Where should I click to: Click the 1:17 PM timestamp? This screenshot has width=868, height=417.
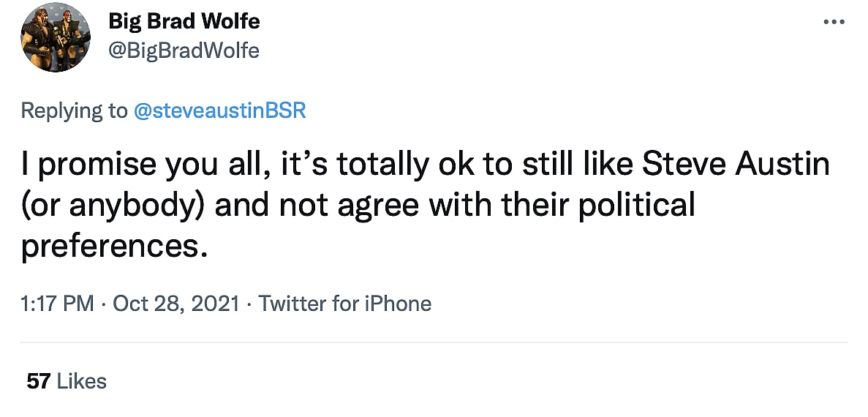tap(58, 303)
